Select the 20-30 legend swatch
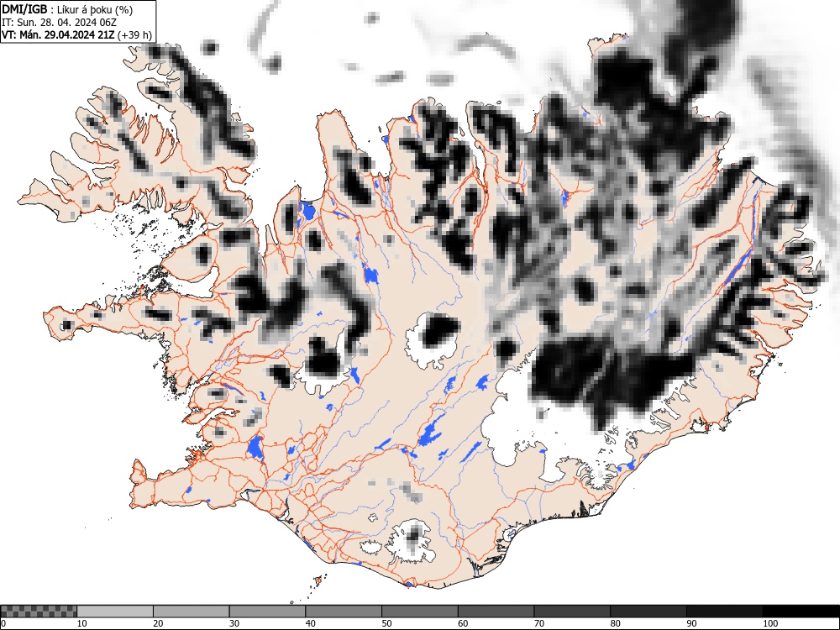Viewport: 840px width, 630px height. [x=192, y=612]
